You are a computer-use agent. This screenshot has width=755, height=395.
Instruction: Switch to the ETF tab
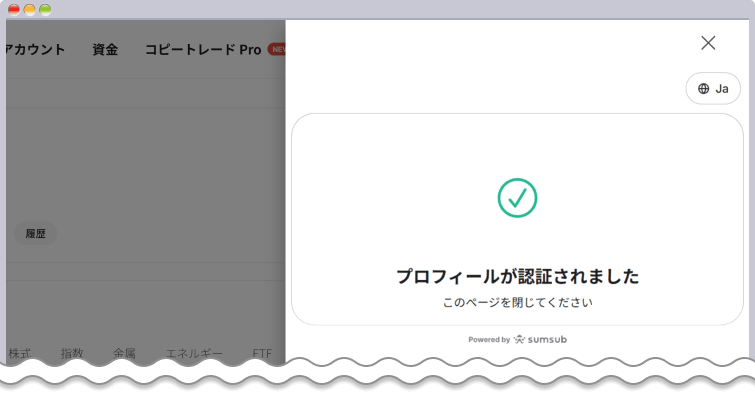click(x=262, y=353)
